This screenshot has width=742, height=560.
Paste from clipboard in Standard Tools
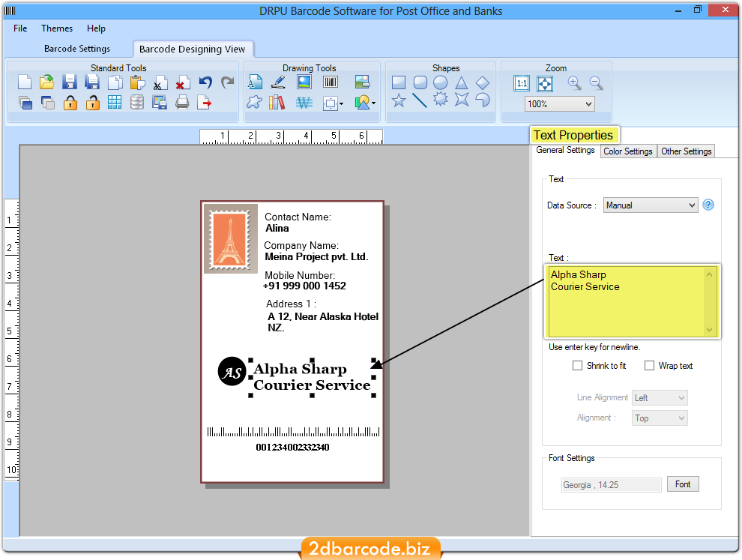[x=137, y=82]
